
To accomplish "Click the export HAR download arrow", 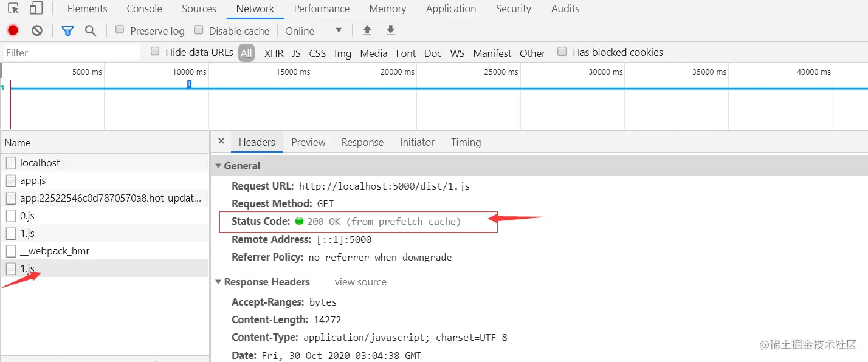I will [391, 30].
